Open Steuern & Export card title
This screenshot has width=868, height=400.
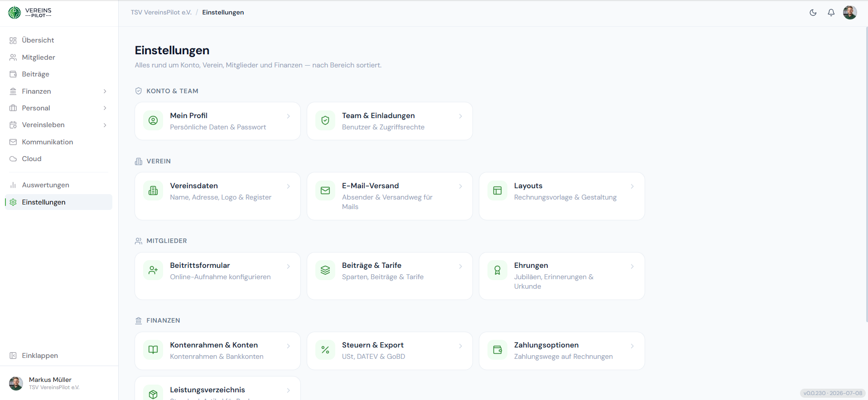point(373,345)
